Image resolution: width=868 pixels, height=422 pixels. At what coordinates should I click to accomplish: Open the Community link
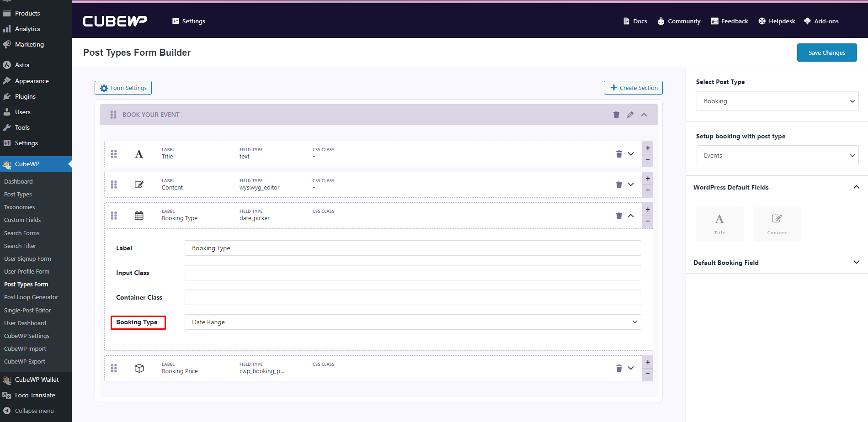pos(679,21)
